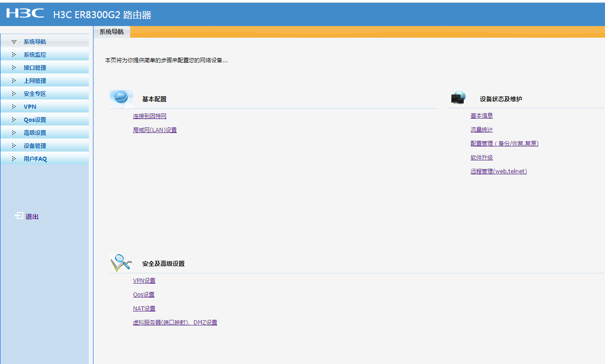Screen dimensions: 605x364
Task: Open the NAT设置 link
Action: click(144, 309)
